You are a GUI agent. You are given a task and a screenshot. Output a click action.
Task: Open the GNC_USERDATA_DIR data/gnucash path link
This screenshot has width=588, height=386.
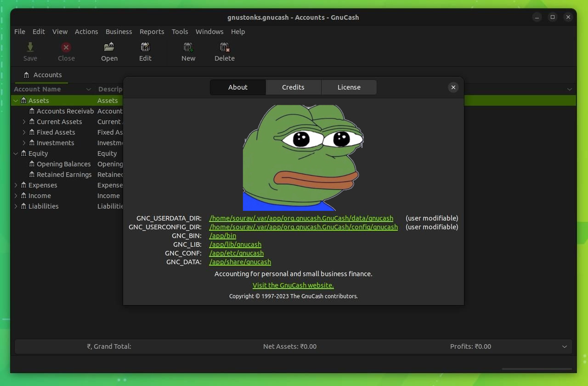click(x=301, y=218)
